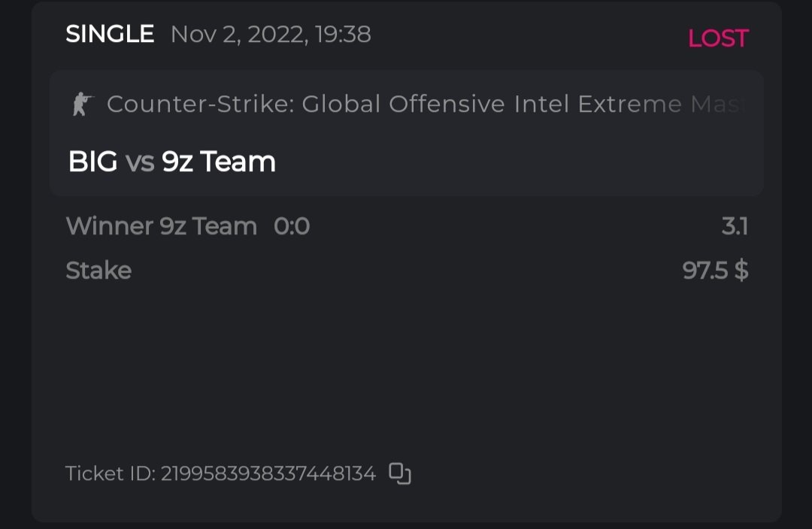Select the SINGLE bet type label

[110, 34]
